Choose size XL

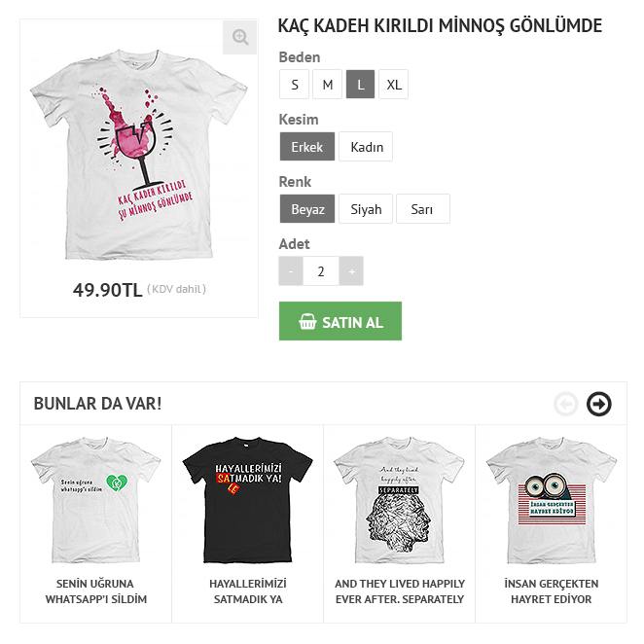tap(393, 85)
